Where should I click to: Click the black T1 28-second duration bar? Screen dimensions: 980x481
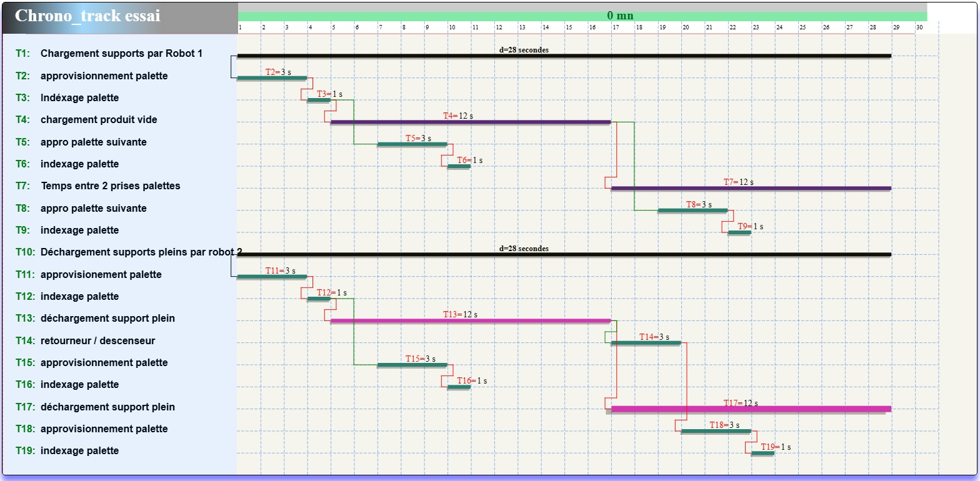point(564,56)
